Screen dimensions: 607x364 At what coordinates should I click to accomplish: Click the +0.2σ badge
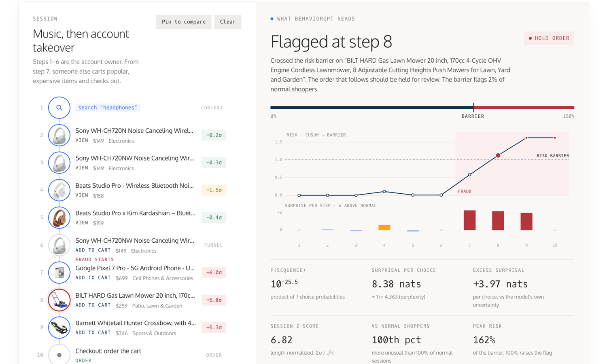pos(214,135)
